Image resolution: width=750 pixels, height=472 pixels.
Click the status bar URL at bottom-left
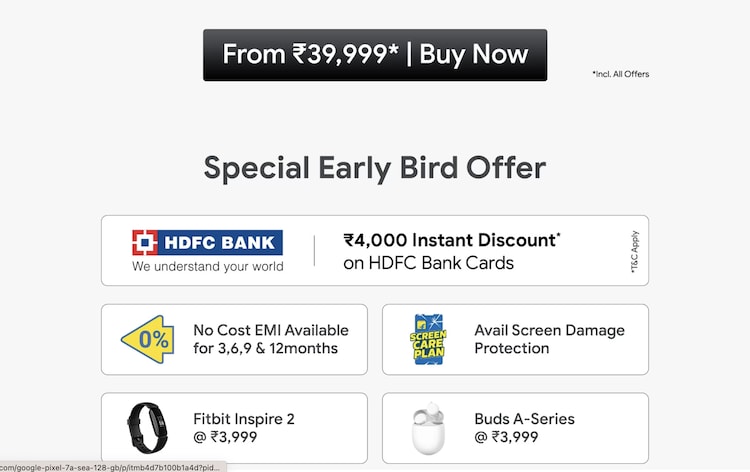coord(112,466)
